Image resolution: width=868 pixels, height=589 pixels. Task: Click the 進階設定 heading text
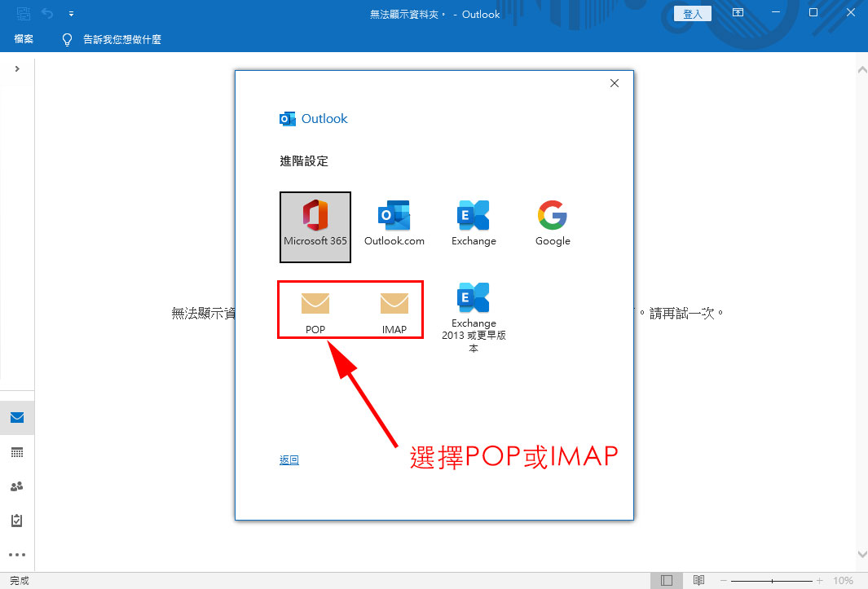[304, 161]
